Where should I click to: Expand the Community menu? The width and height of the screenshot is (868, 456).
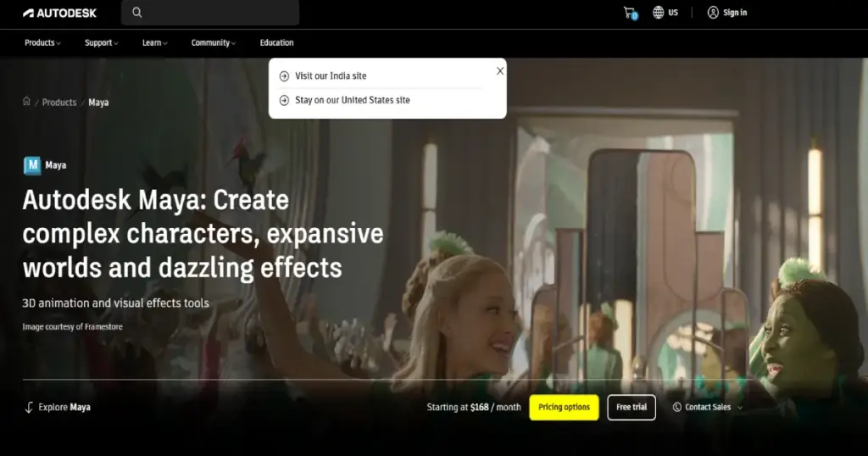[213, 42]
